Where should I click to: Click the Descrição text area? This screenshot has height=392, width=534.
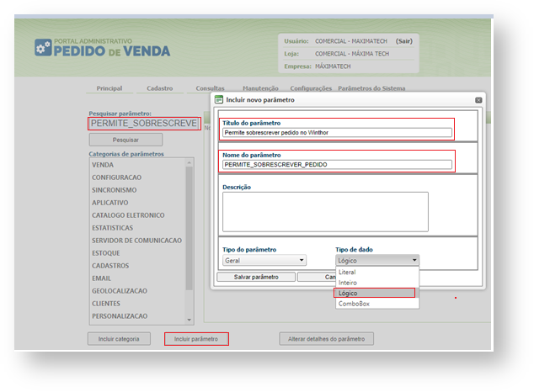coord(325,211)
